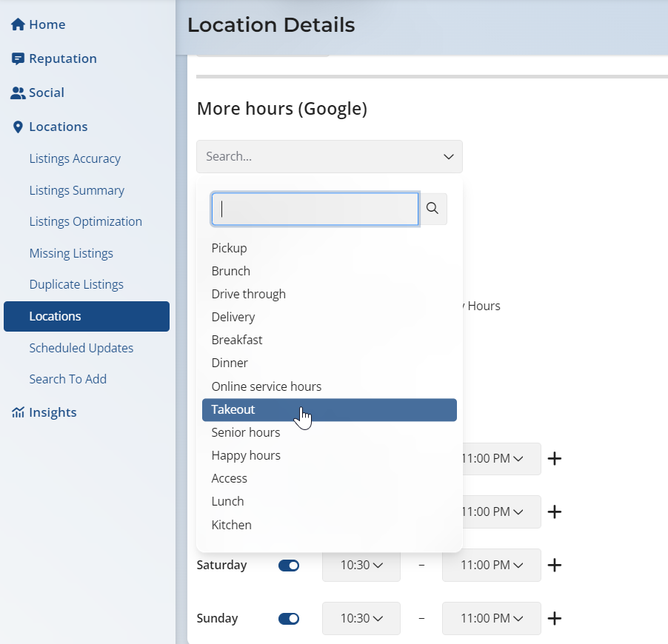Choose Happy hours option
This screenshot has height=644, width=668.
click(246, 455)
